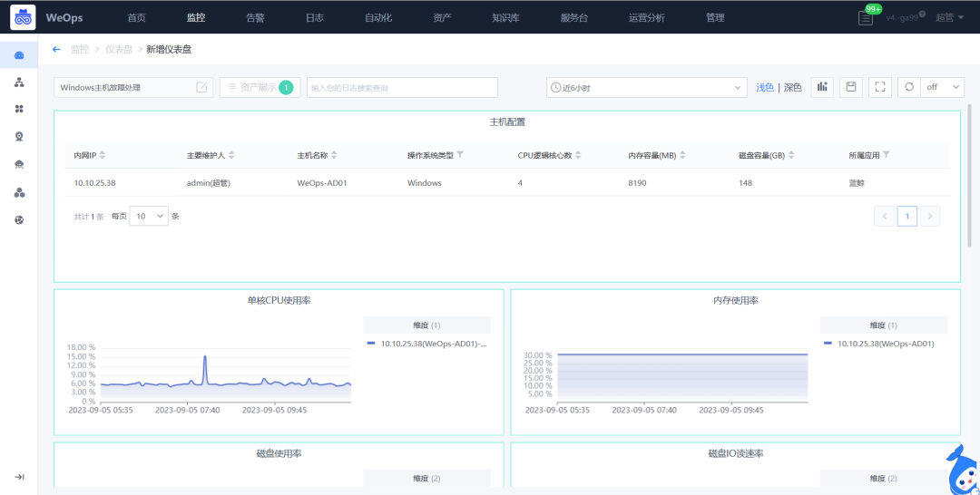This screenshot has height=495, width=980.
Task: Enter fullscreen mode via the expand icon
Action: (880, 87)
